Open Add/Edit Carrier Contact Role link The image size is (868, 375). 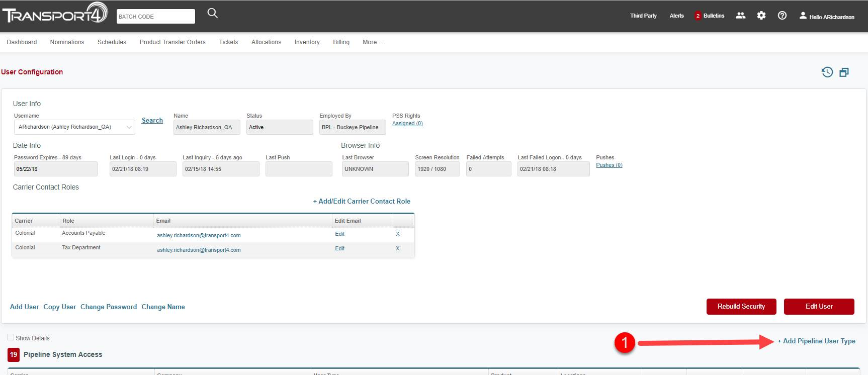(362, 201)
